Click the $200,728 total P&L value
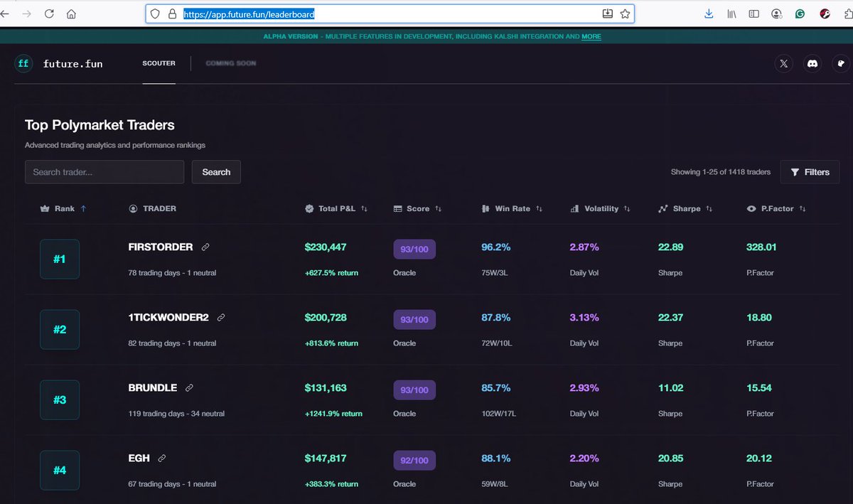 pyautogui.click(x=326, y=318)
